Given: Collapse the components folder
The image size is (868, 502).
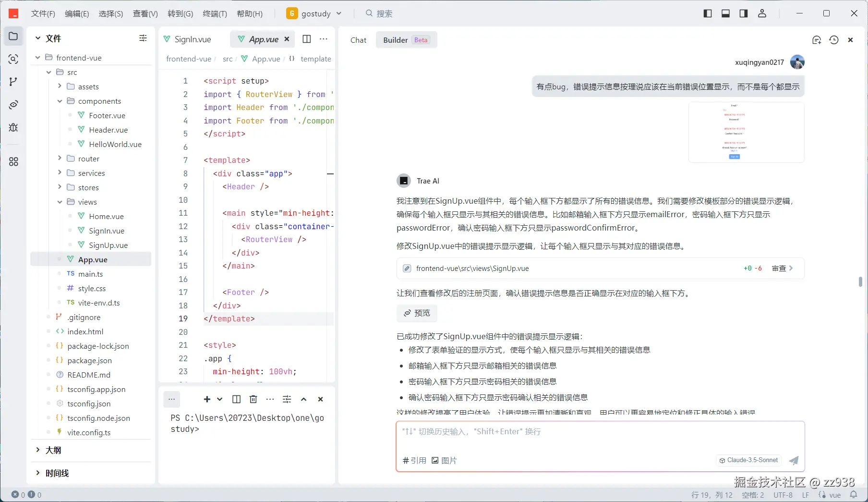Looking at the screenshot, I should pos(60,101).
